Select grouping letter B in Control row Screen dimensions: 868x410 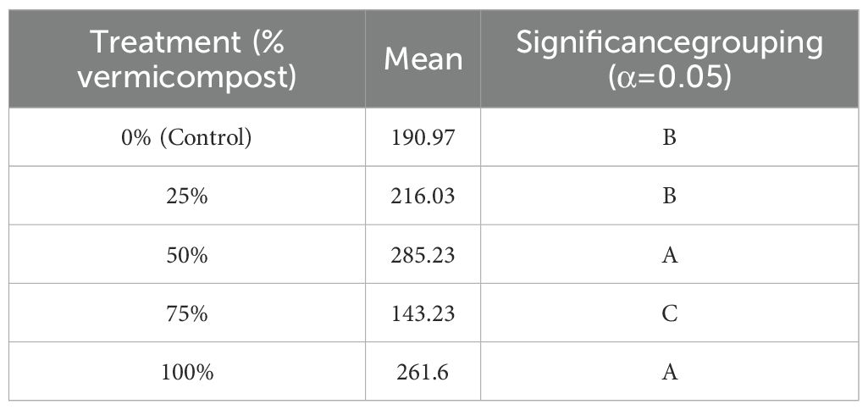pos(669,137)
